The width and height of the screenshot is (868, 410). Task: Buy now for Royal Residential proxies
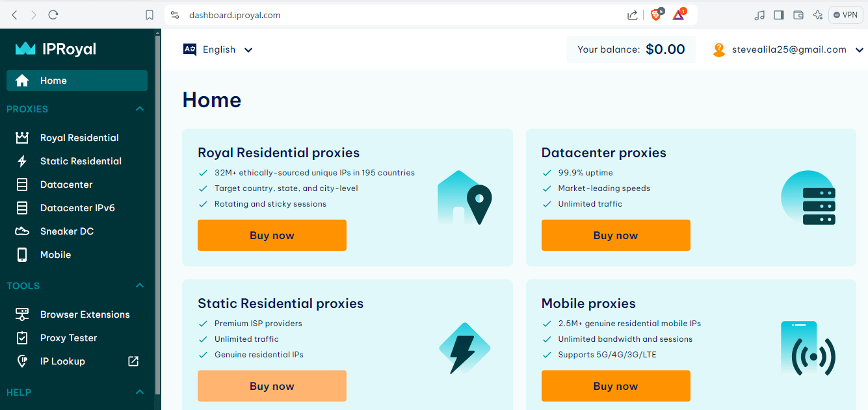[x=272, y=235]
